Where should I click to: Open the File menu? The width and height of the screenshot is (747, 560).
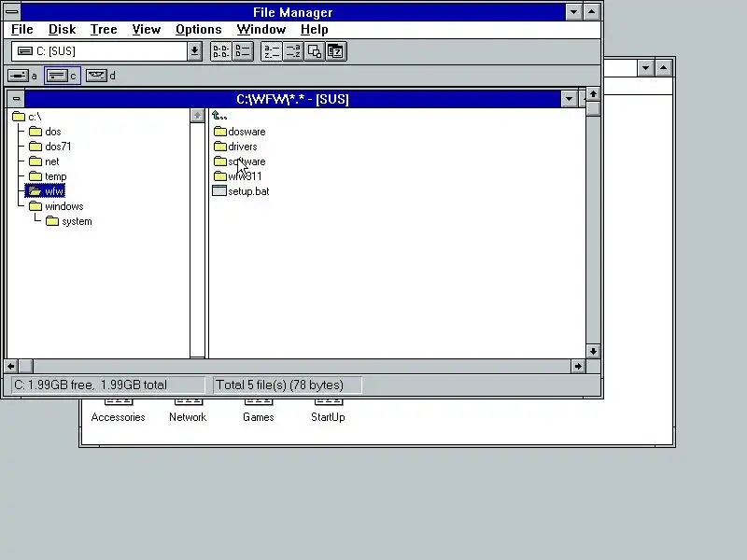(21, 30)
